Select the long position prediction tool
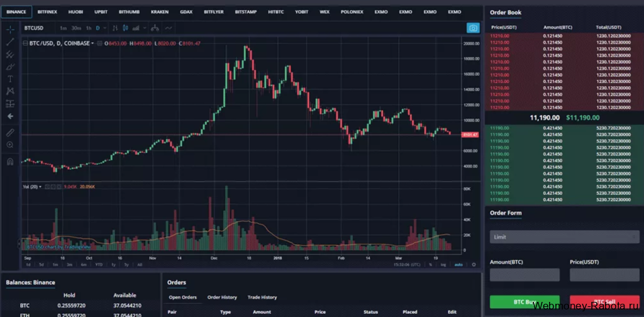The image size is (644, 317). pyautogui.click(x=10, y=104)
